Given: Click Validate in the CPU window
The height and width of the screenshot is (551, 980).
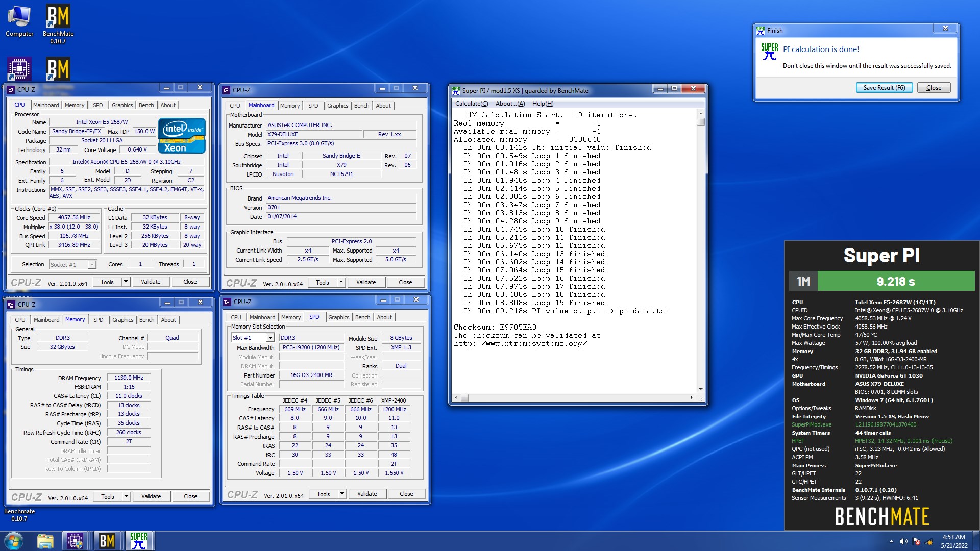Looking at the screenshot, I should point(151,282).
